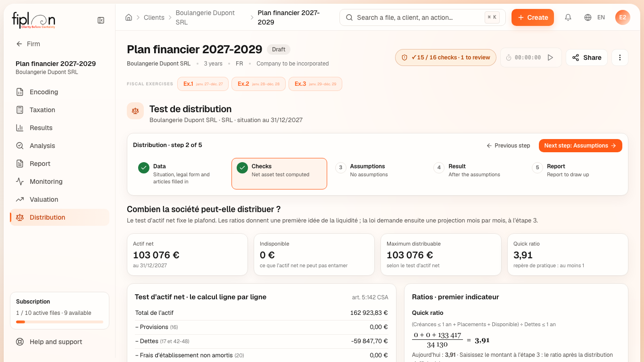
Task: Click the Total de l'actif value 162 923,83 €
Action: [x=369, y=313]
